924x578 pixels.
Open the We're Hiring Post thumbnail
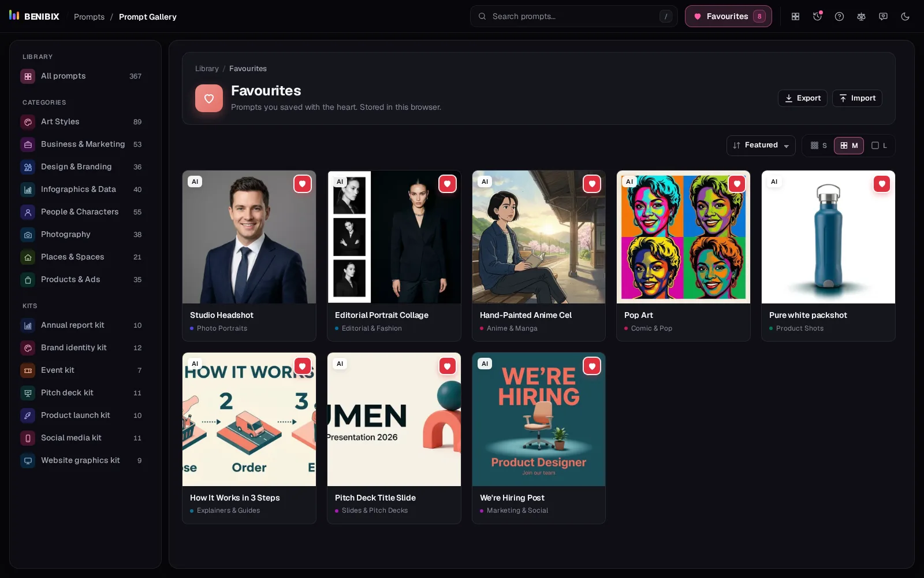[539, 420]
